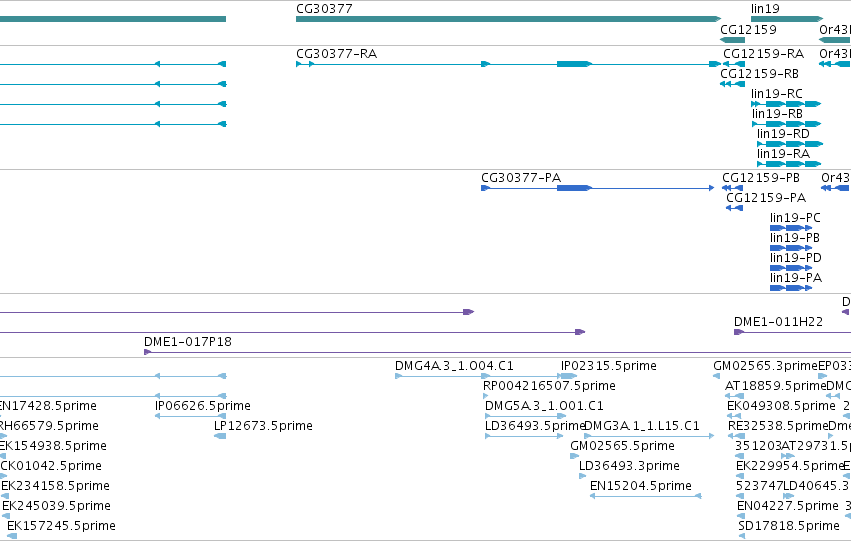Select the CG30377 gene bar
This screenshot has height=541, width=851.
point(509,19)
